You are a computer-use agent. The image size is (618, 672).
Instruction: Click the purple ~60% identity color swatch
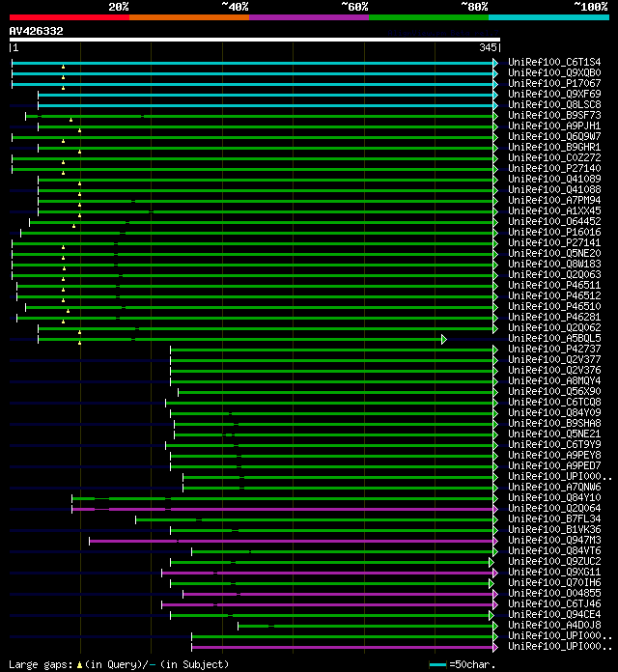coord(309,17)
